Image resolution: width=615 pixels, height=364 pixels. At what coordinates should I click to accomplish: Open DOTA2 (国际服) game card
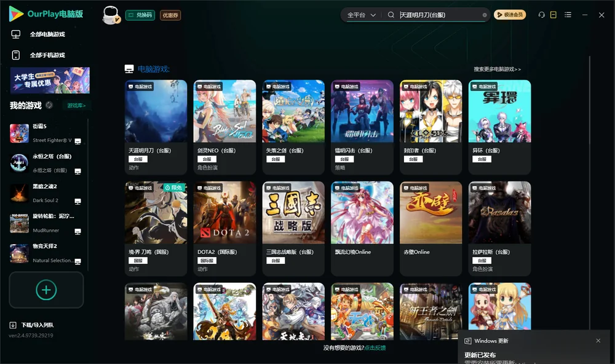(224, 229)
